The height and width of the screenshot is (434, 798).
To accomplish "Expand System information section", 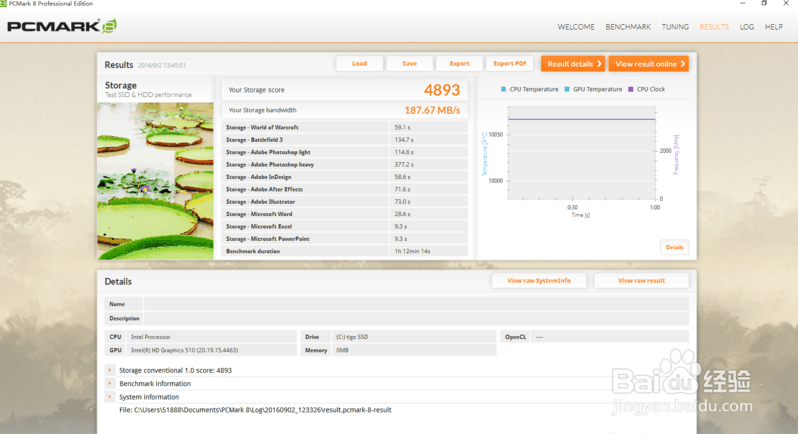I will pos(110,397).
